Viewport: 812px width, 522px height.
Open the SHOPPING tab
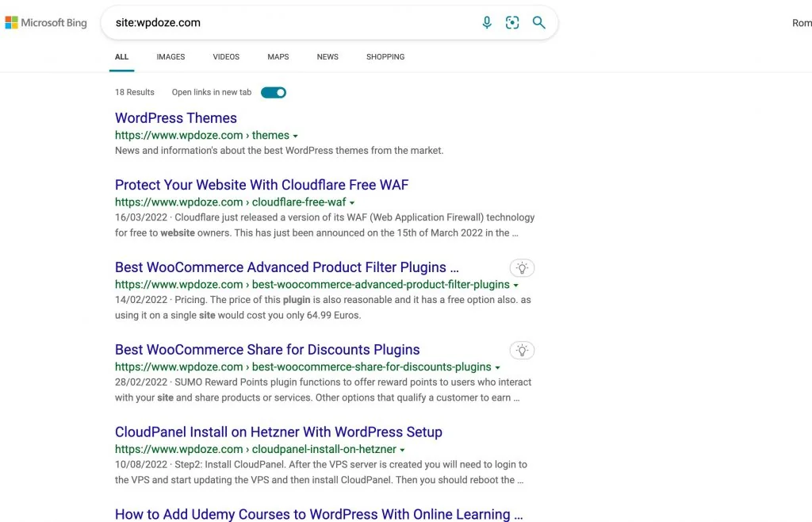pyautogui.click(x=385, y=56)
